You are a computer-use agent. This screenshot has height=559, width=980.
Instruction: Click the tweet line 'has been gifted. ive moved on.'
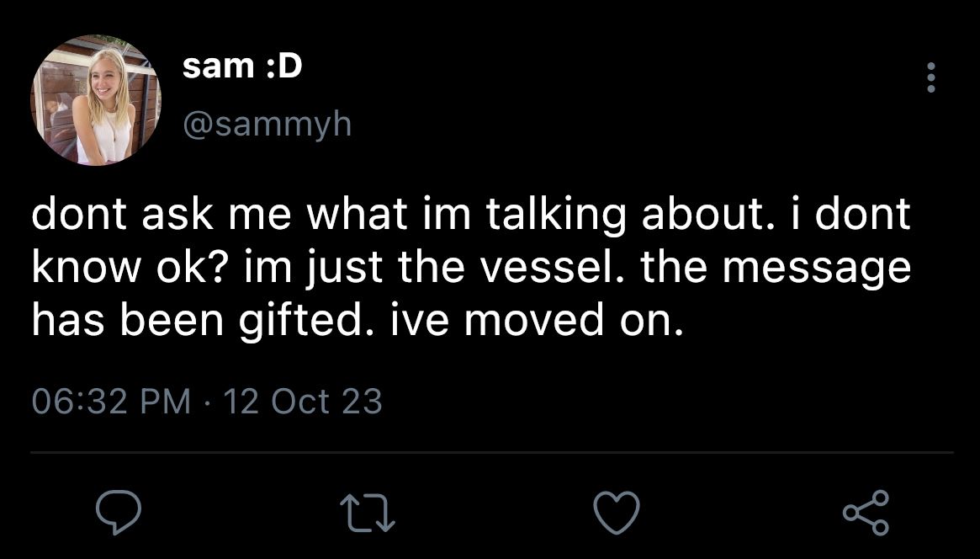357,320
